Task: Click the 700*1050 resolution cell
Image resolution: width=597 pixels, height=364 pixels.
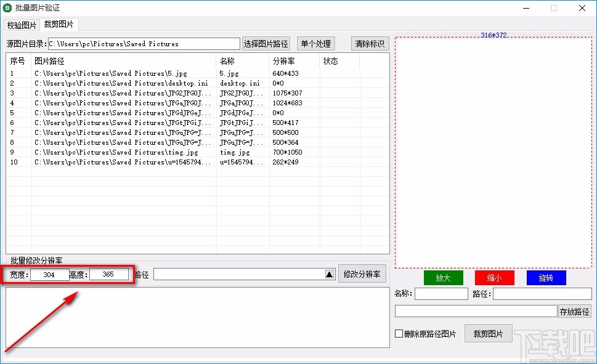Action: [287, 152]
